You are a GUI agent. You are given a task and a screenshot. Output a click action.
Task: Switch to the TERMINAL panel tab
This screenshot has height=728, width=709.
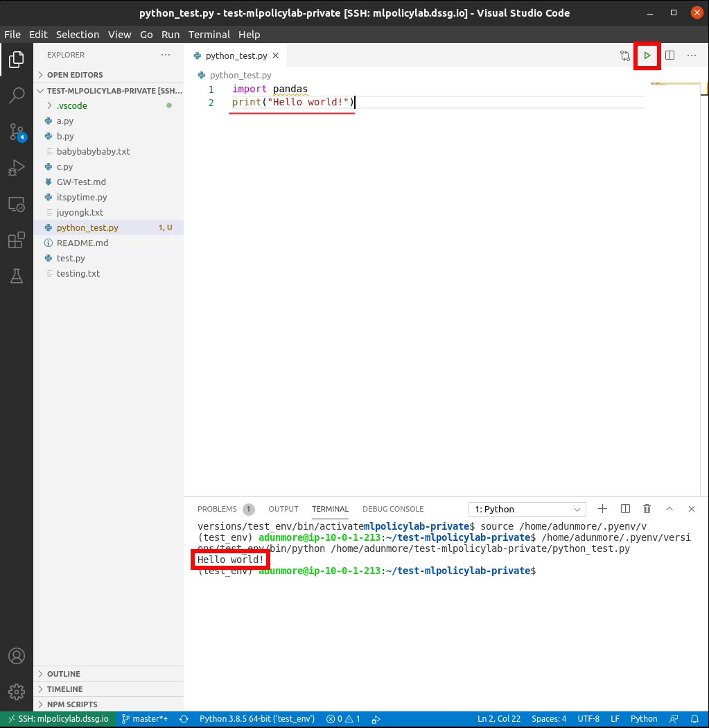330,510
